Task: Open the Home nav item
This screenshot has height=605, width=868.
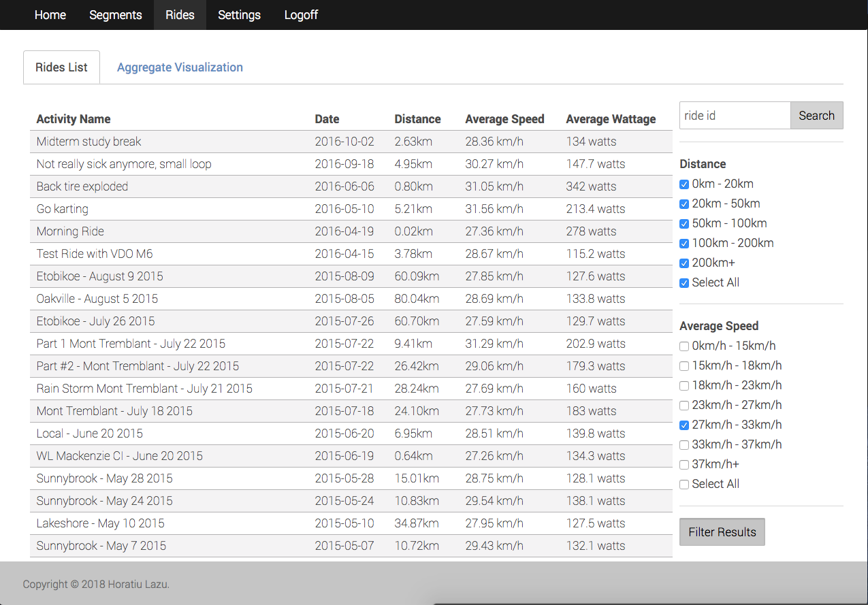Action: click(x=50, y=15)
